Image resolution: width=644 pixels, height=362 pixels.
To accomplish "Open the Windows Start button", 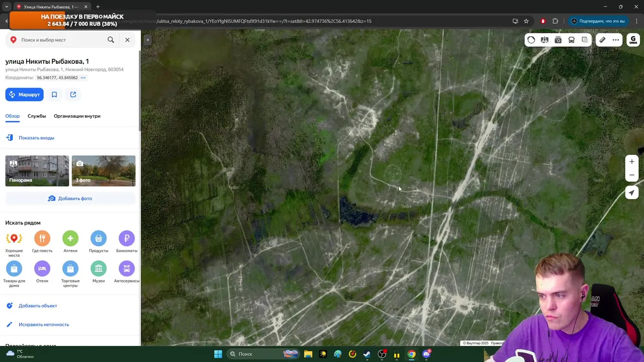I will (x=218, y=354).
